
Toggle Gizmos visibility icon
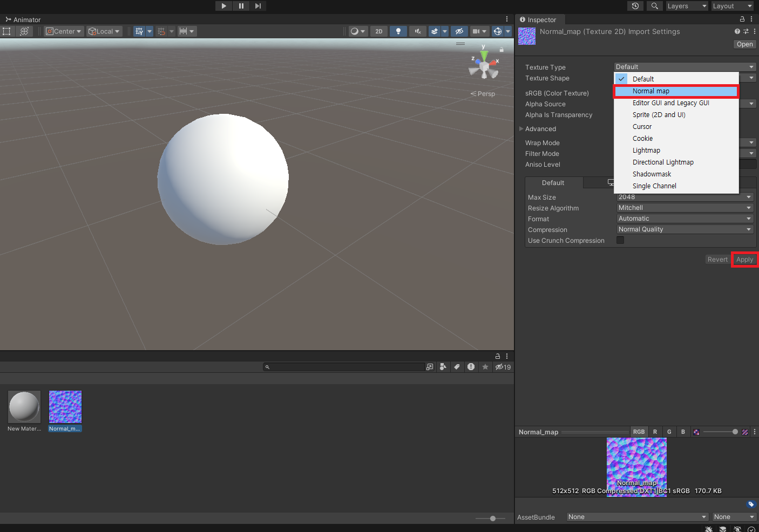coord(498,31)
